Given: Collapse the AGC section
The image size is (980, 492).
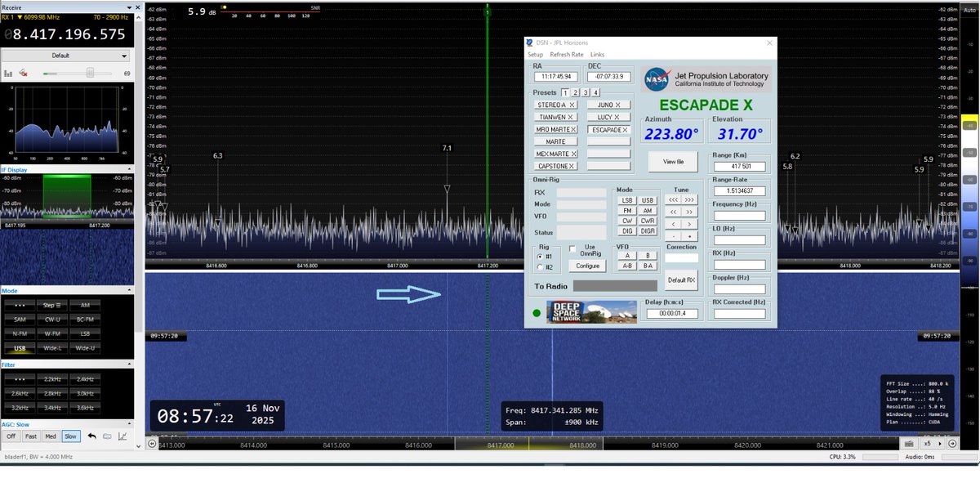Looking at the screenshot, I should (129, 423).
